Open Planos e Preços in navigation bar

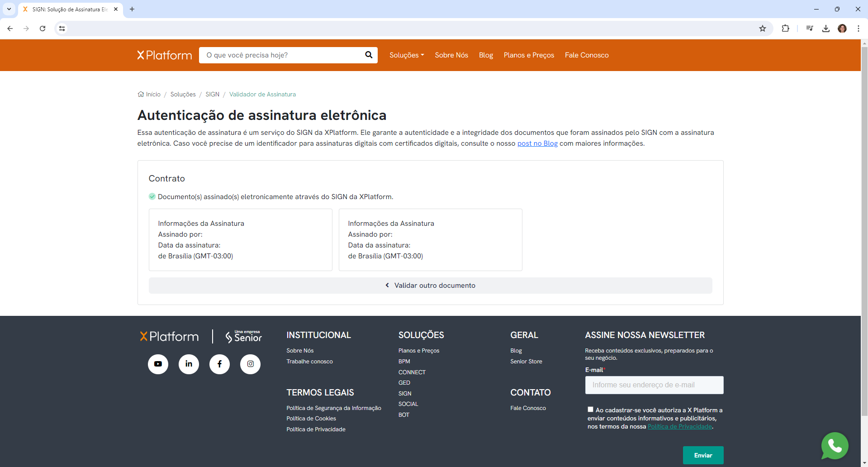(529, 55)
